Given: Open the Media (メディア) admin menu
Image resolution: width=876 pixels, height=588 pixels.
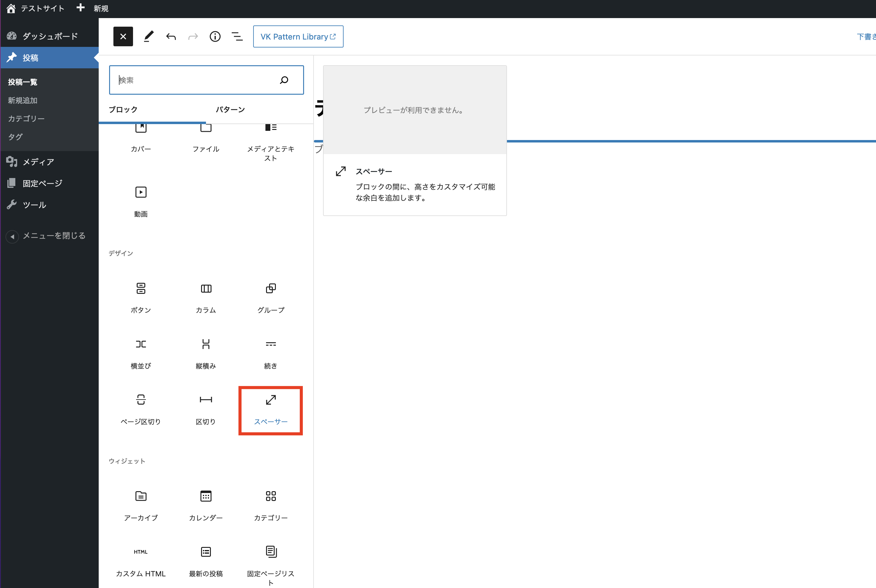Looking at the screenshot, I should (38, 162).
